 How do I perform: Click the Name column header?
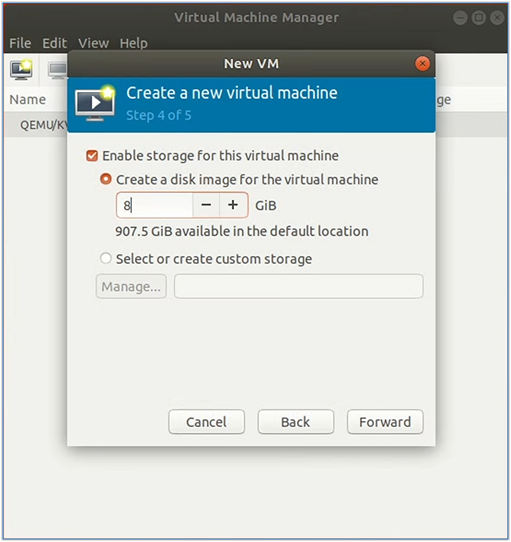(x=28, y=100)
